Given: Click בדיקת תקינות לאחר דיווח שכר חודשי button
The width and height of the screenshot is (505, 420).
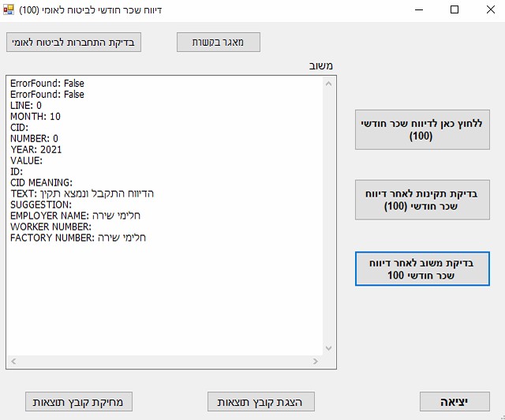Looking at the screenshot, I should point(422,200).
